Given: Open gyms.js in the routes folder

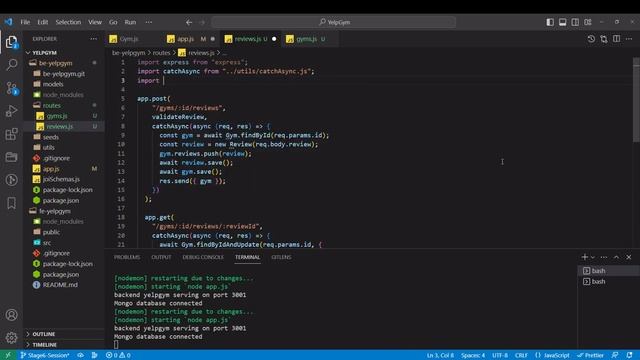Looking at the screenshot, I should coord(64,116).
